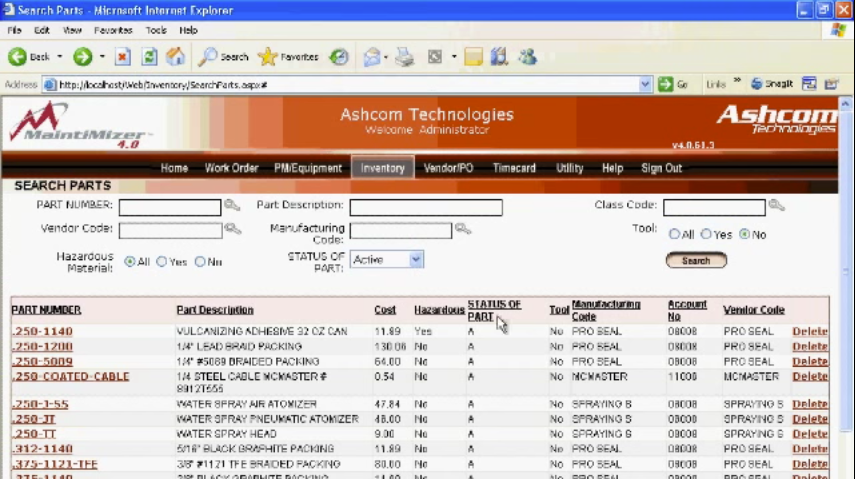This screenshot has width=855, height=479.
Task: Go to the PM/Equipment navigation tab
Action: coord(308,168)
